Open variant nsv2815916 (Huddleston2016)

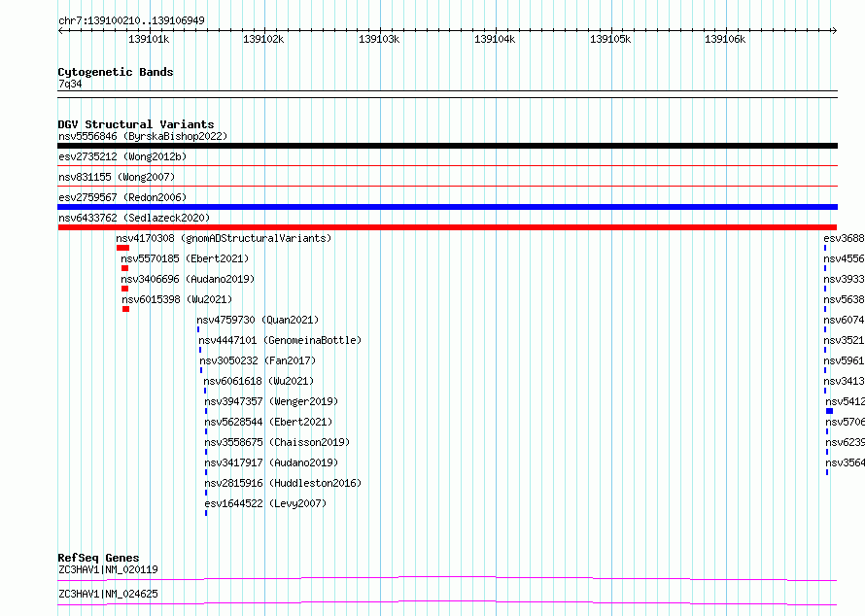pyautogui.click(x=283, y=483)
